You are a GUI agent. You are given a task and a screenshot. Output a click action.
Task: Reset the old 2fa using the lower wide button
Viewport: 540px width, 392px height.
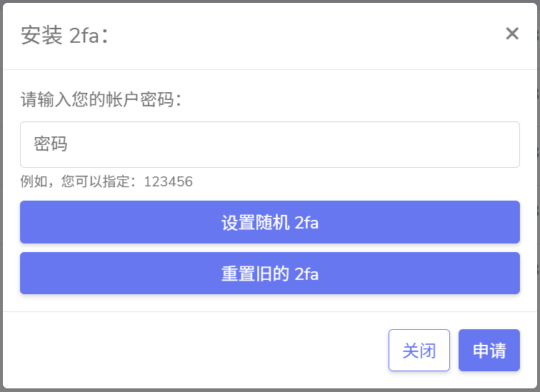click(269, 273)
